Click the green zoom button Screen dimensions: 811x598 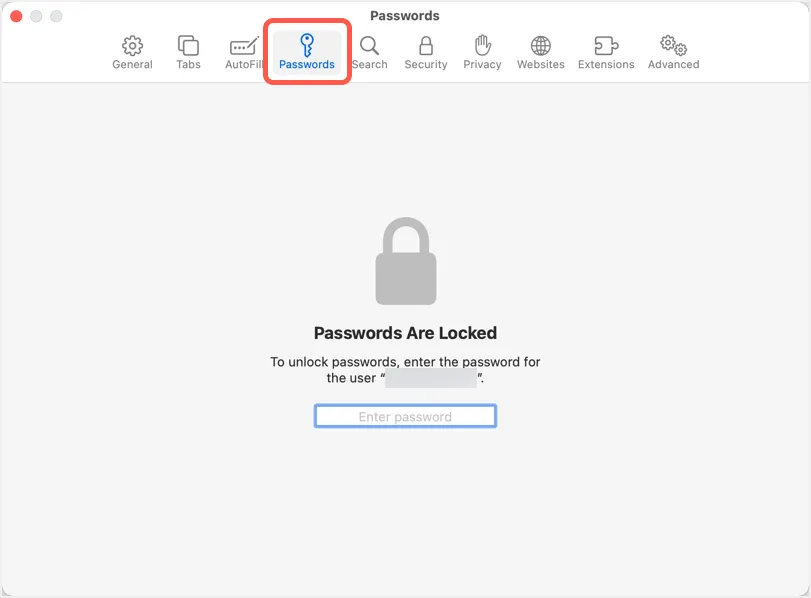(x=56, y=16)
